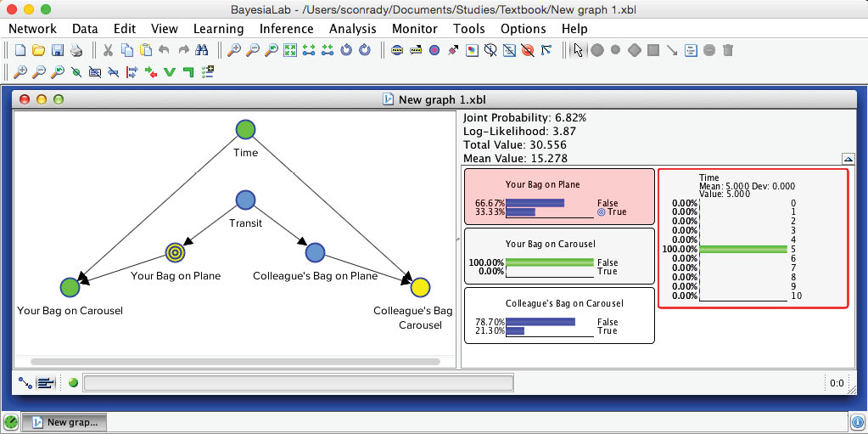
Task: Select the grey diamond decision node tool
Action: pyautogui.click(x=635, y=50)
